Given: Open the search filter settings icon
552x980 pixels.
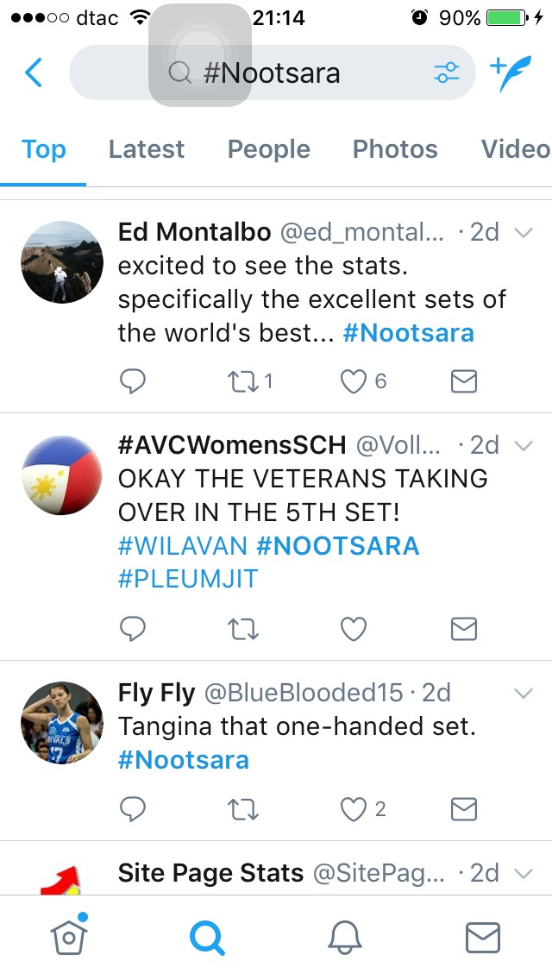Looking at the screenshot, I should 447,73.
